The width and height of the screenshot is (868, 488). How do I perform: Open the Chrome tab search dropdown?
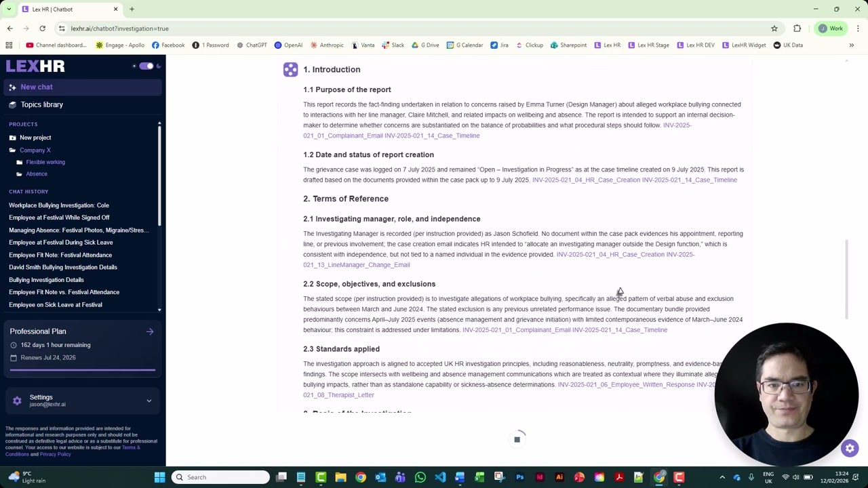9,9
